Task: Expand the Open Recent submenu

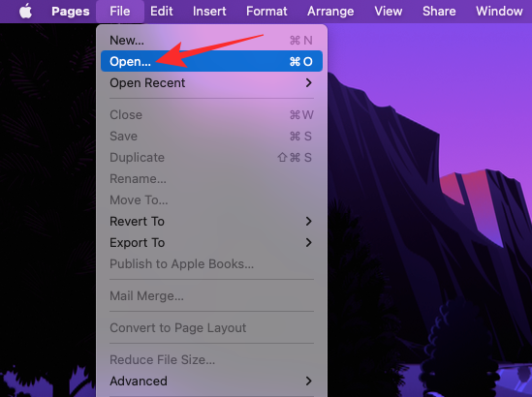Action: click(211, 82)
